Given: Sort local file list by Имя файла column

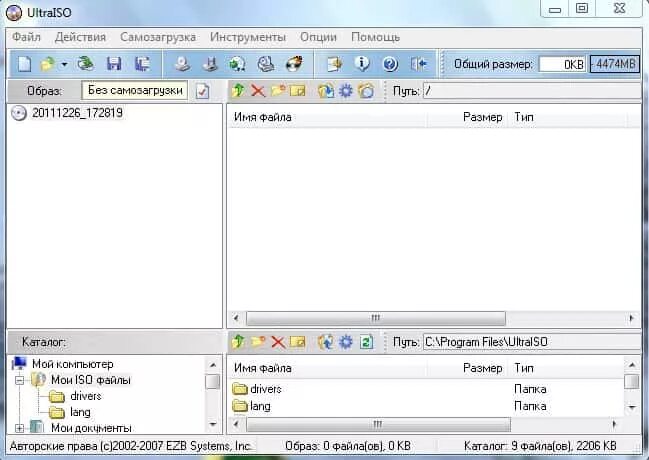Looking at the screenshot, I should click(327, 368).
